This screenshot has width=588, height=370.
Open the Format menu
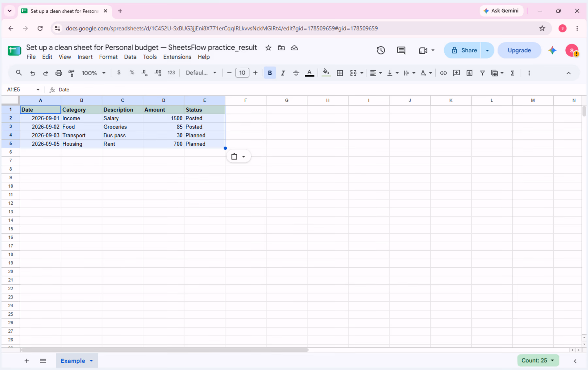click(108, 57)
